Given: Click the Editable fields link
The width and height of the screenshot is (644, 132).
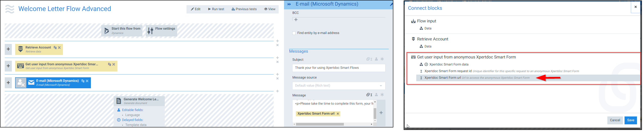Looking at the screenshot, I should coord(132,110).
